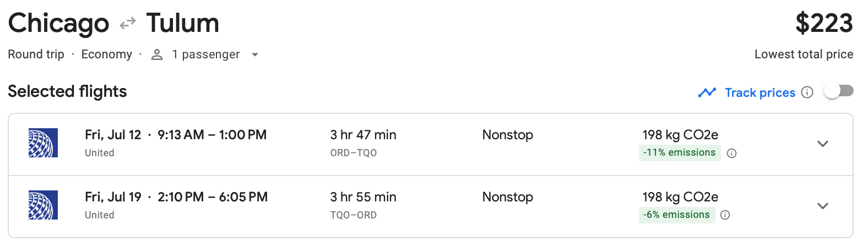Click the $223 lowest total price
Screen dimensions: 868x252
[823, 24]
